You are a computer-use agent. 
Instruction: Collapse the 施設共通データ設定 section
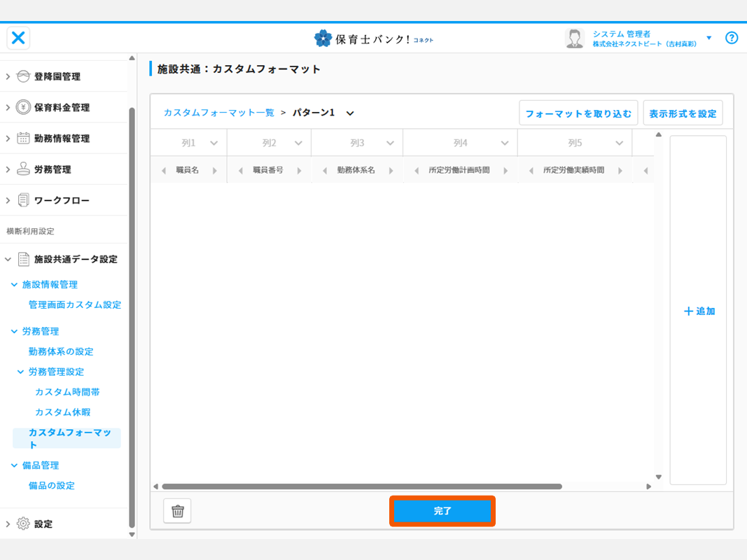click(8, 259)
